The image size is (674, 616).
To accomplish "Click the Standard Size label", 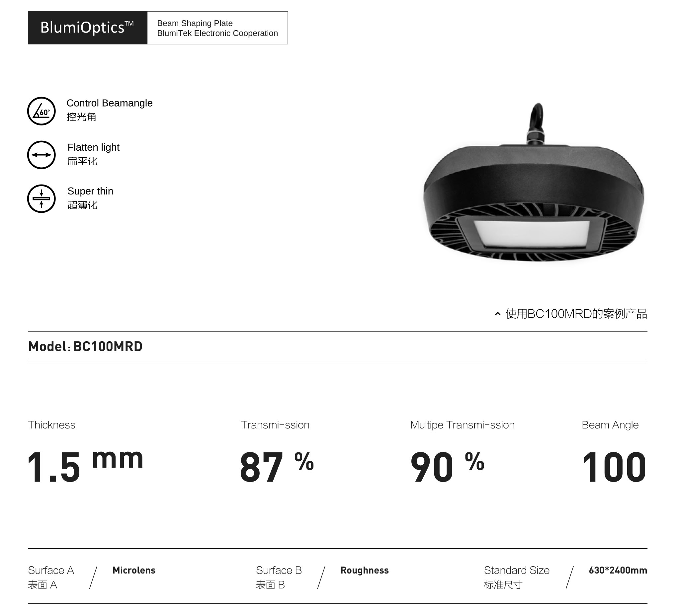I will [x=517, y=570].
